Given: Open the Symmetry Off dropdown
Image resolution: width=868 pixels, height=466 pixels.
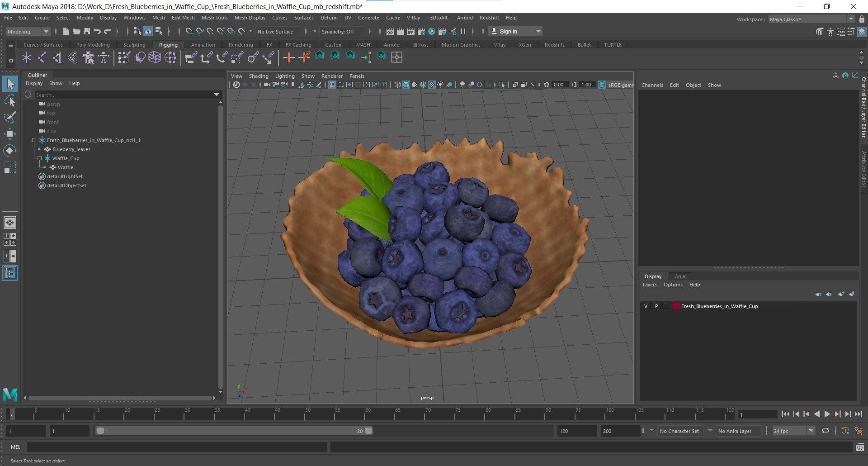Looking at the screenshot, I should [x=342, y=31].
